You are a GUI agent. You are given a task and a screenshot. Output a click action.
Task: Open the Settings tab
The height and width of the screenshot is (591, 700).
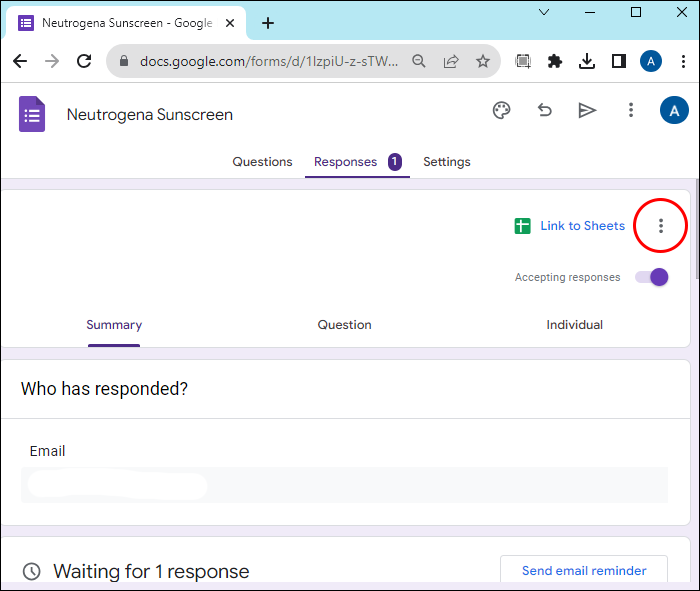pyautogui.click(x=447, y=162)
